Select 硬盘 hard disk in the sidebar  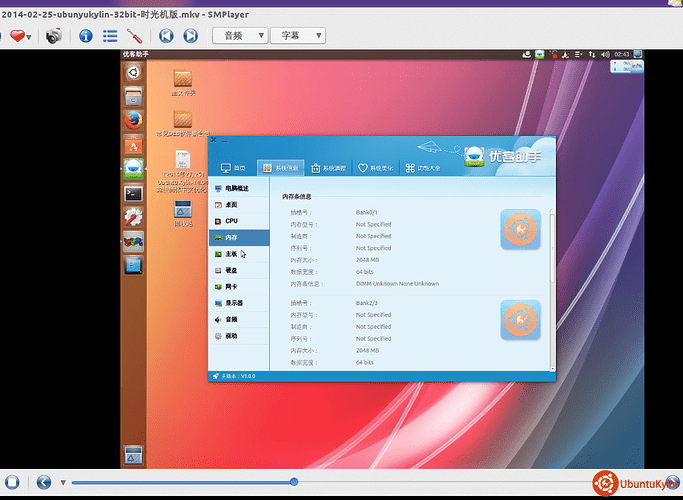pos(239,270)
